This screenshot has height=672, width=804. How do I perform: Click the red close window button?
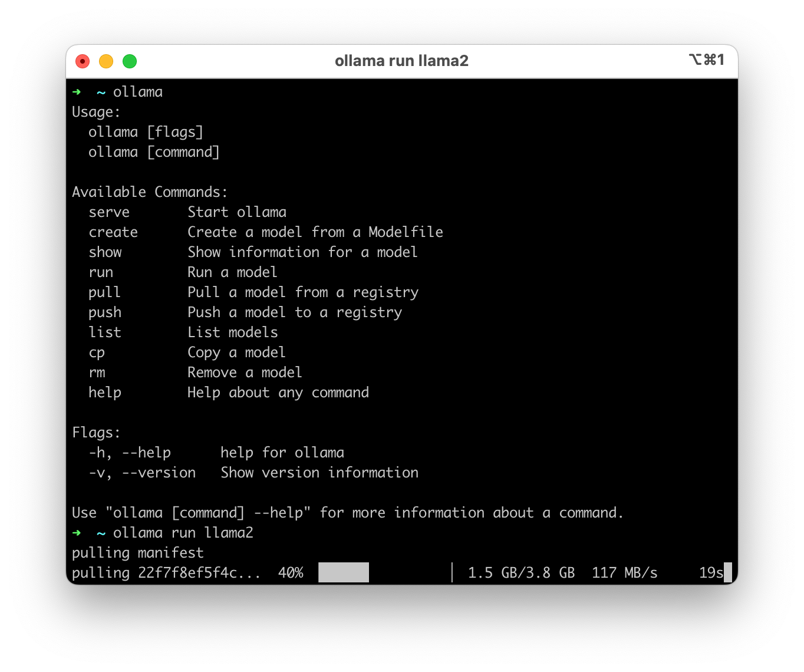coord(83,61)
